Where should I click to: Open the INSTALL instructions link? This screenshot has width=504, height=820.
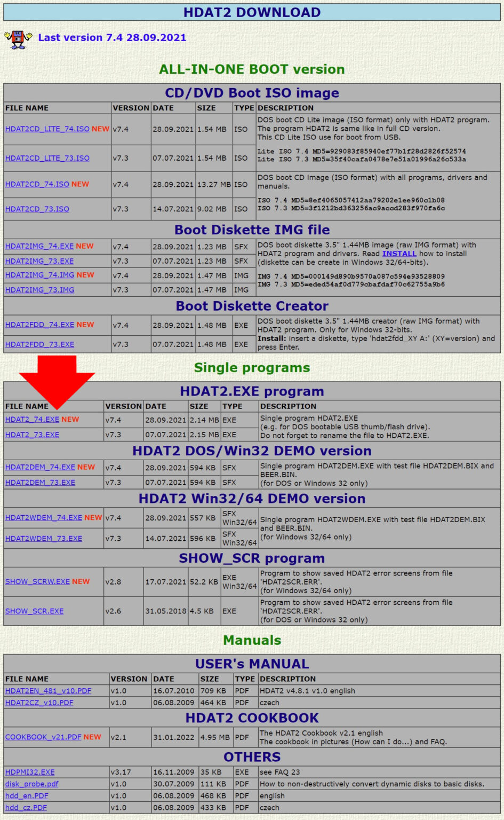(x=399, y=254)
